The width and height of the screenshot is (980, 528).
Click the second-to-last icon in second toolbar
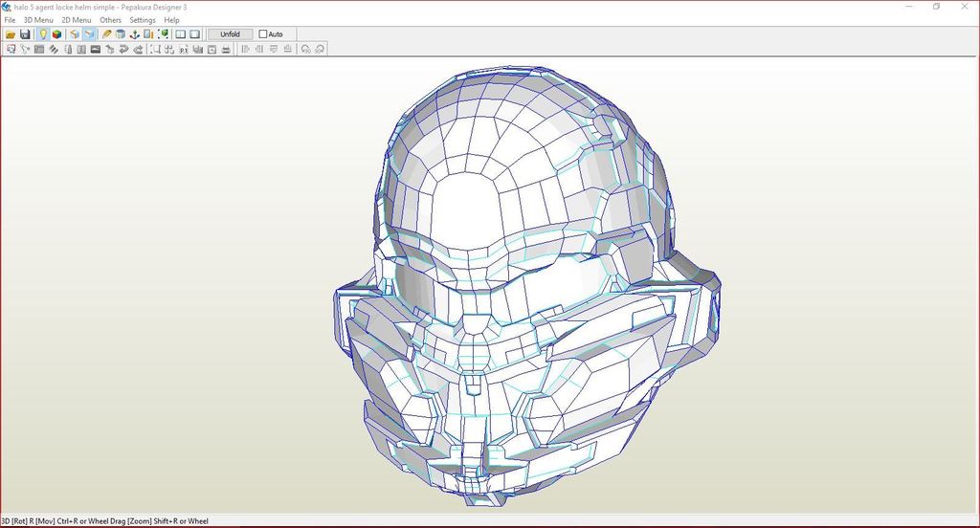pyautogui.click(x=305, y=50)
